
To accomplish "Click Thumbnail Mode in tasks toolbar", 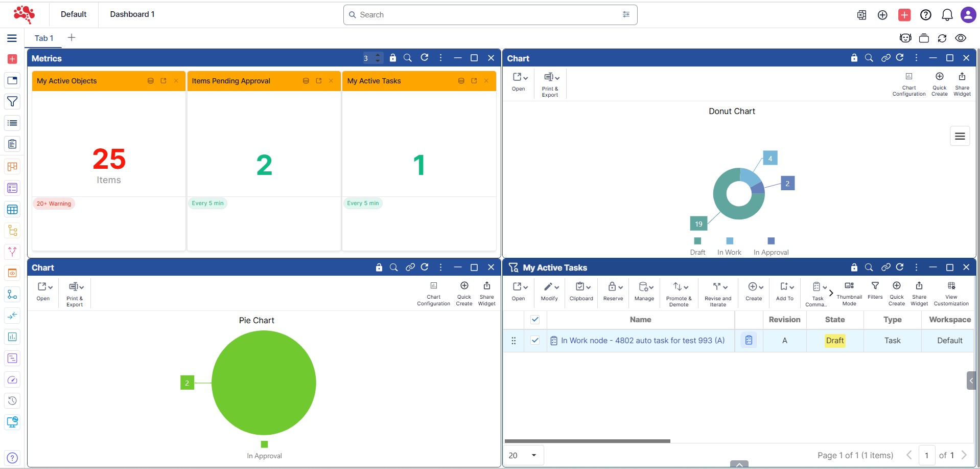I will (849, 293).
